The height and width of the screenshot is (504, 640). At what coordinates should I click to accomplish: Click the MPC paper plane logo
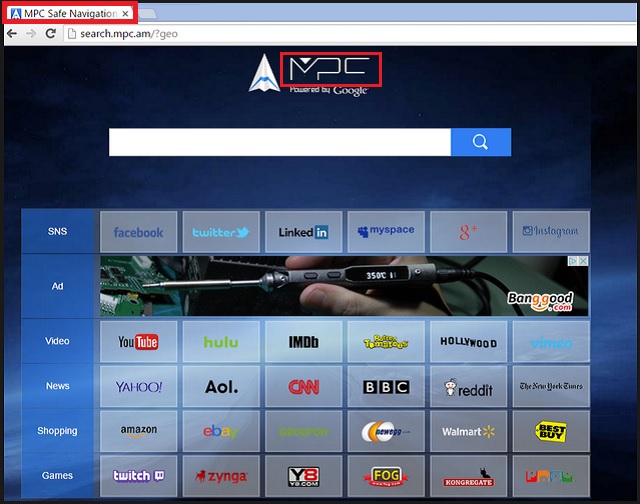264,73
